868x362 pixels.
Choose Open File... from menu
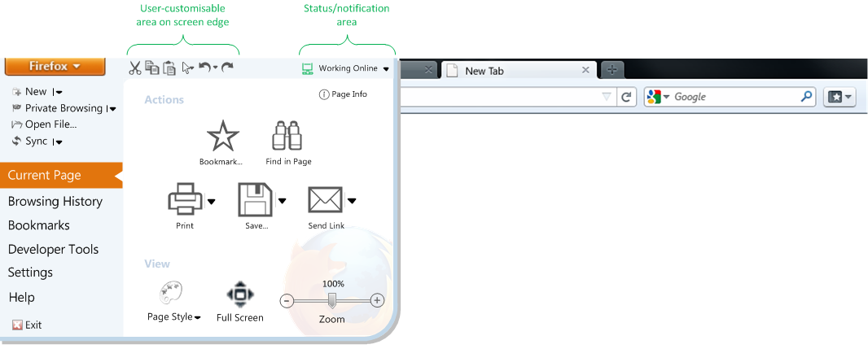click(51, 124)
